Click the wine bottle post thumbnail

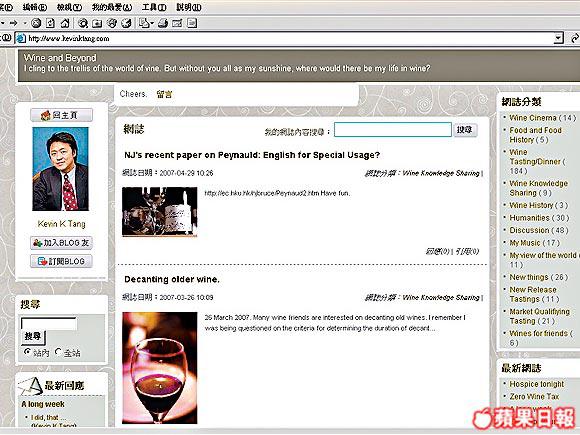click(160, 211)
